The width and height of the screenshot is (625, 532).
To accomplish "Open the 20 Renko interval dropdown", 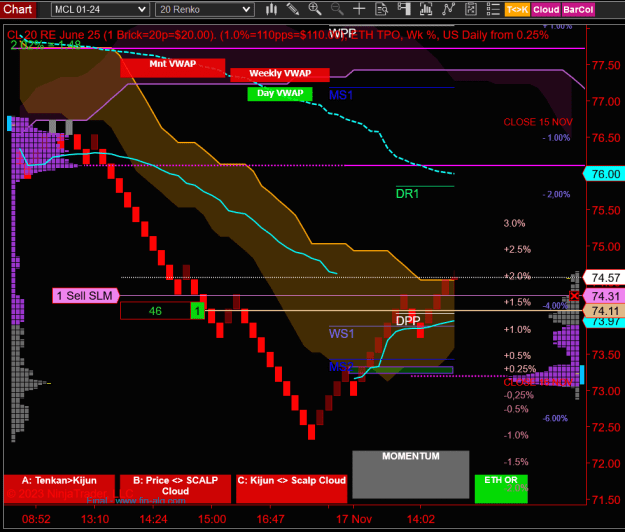I will coord(205,10).
